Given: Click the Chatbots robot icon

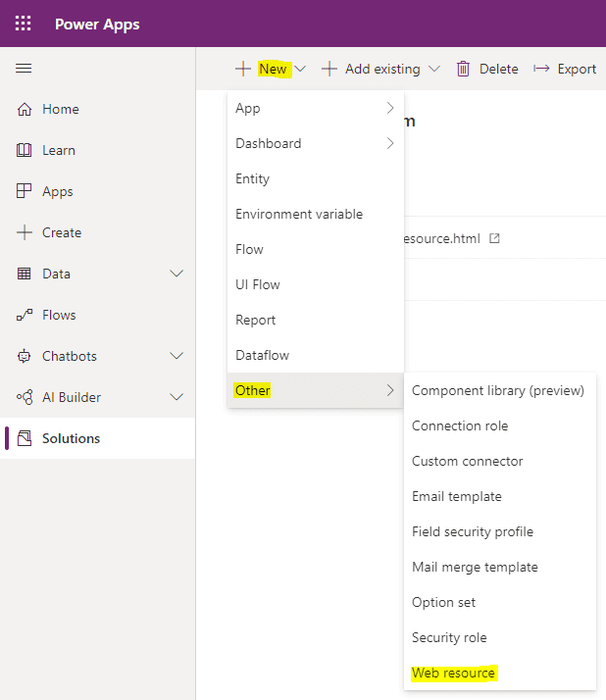Looking at the screenshot, I should tap(25, 356).
